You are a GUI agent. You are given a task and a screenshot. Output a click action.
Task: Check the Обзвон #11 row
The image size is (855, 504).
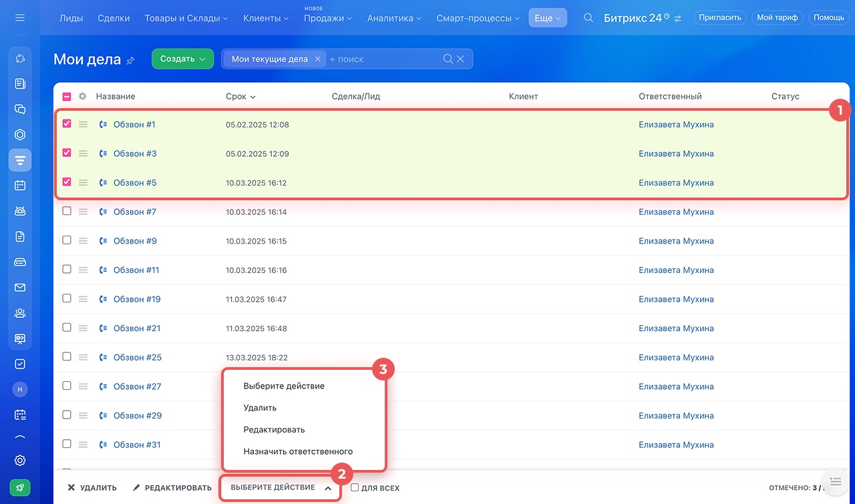click(x=67, y=269)
